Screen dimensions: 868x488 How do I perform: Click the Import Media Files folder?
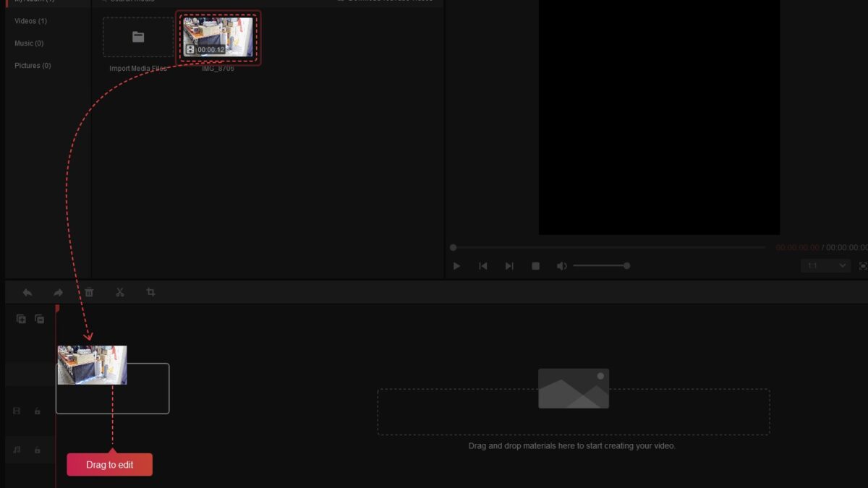pyautogui.click(x=138, y=37)
